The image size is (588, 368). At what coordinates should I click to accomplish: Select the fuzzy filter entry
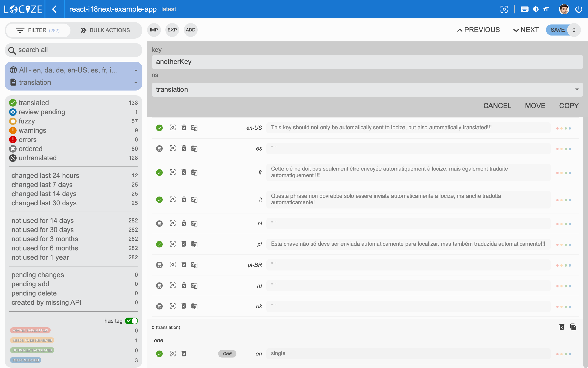click(x=27, y=121)
